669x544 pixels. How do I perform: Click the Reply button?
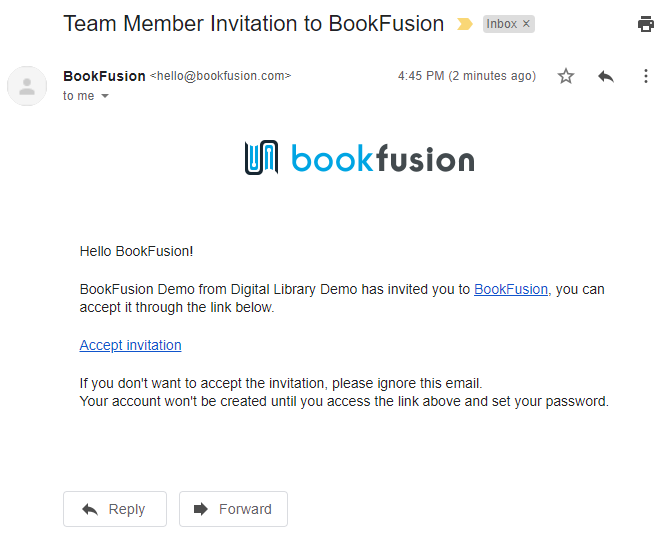pos(115,509)
